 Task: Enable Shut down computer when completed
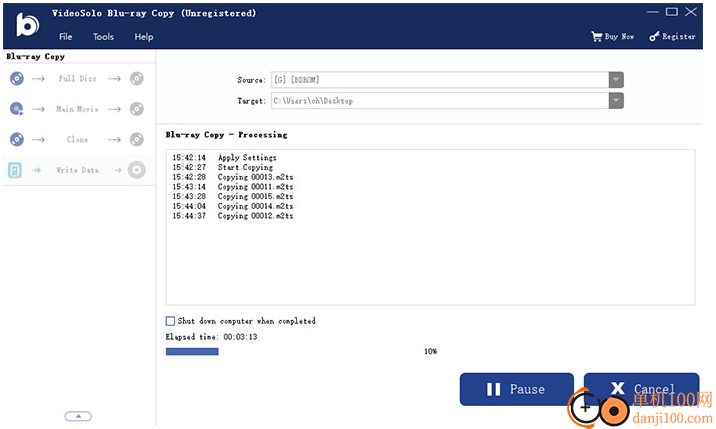click(170, 321)
